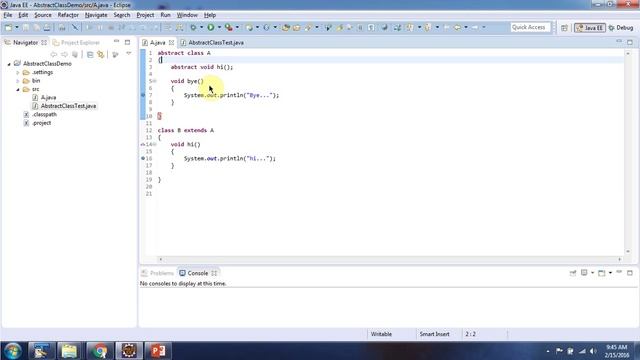Click the New file toolbar icon
Image resolution: width=640 pixels, height=360 pixels.
[x=8, y=27]
